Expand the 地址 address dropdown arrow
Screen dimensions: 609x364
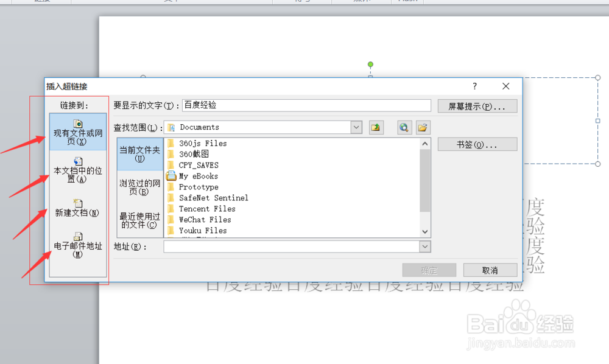[425, 247]
